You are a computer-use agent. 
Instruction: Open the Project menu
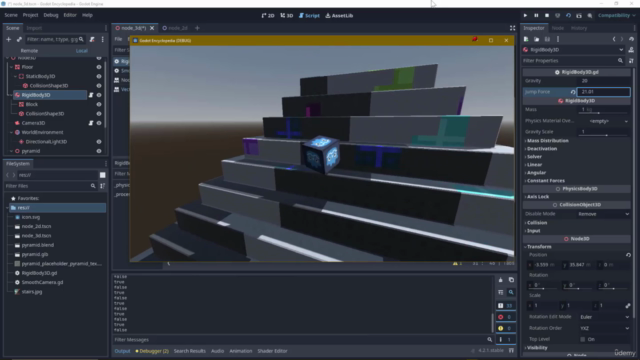[x=30, y=15]
